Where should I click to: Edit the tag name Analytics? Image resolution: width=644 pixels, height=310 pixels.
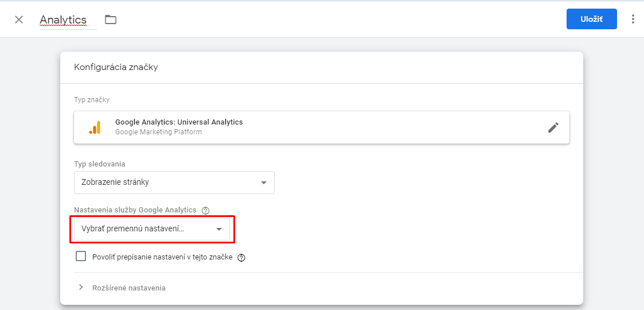63,20
